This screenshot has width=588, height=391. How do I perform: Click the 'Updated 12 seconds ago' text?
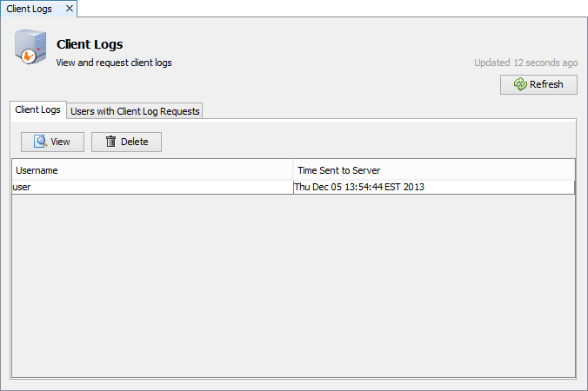click(x=525, y=63)
